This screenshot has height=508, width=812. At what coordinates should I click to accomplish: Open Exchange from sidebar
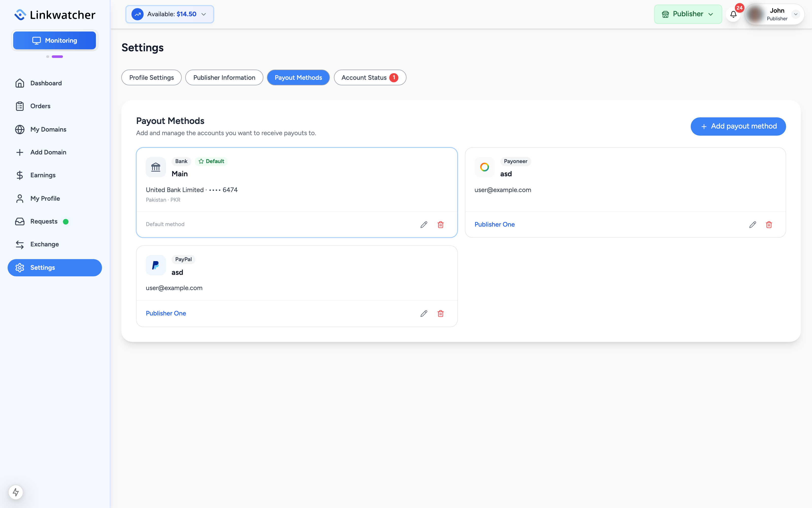[55, 244]
